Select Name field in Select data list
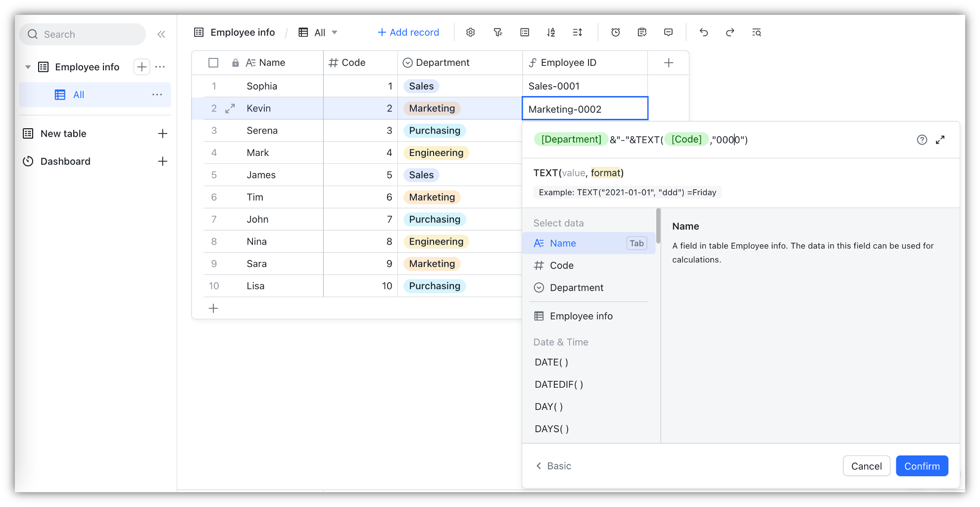This screenshot has width=980, height=507. coord(589,243)
